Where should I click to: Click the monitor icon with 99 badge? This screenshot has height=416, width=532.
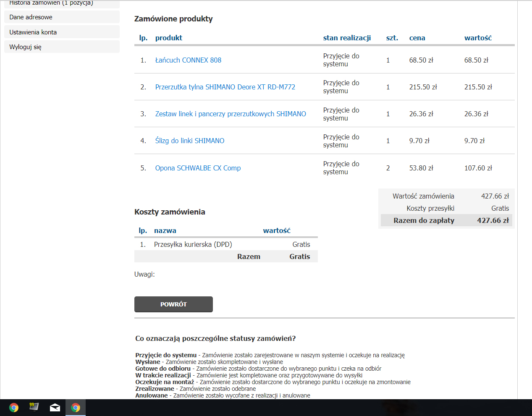34,407
